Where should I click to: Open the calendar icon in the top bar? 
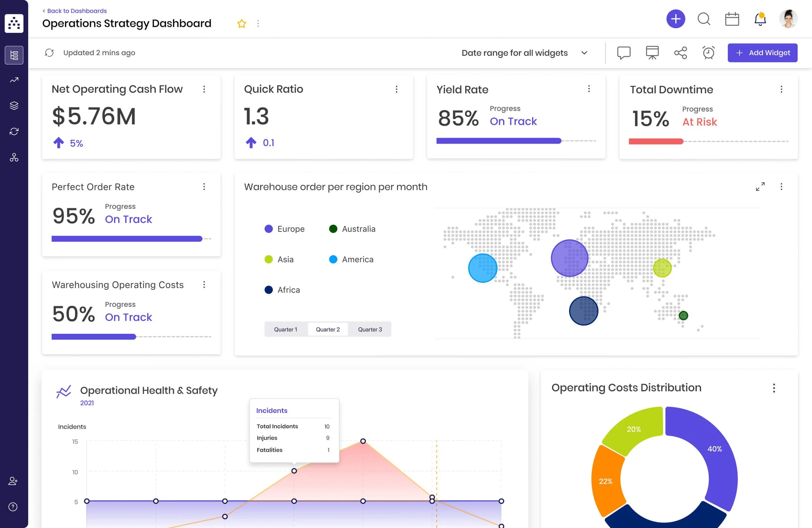732,19
